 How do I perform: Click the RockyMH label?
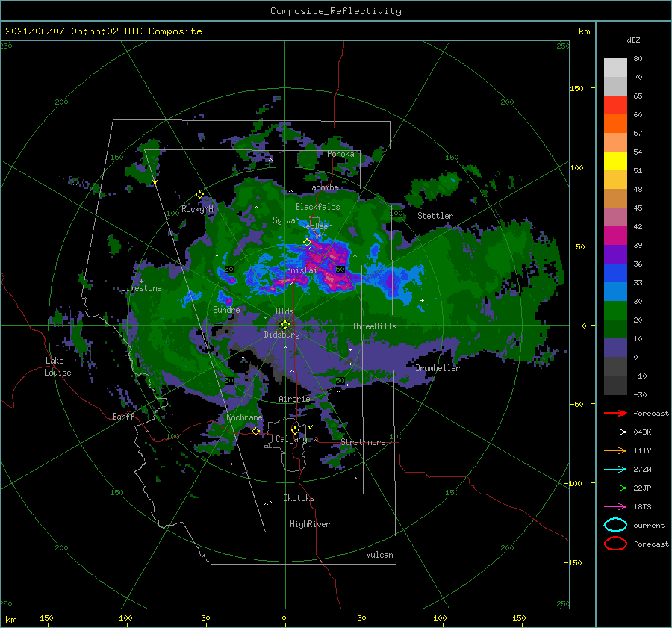click(x=197, y=209)
